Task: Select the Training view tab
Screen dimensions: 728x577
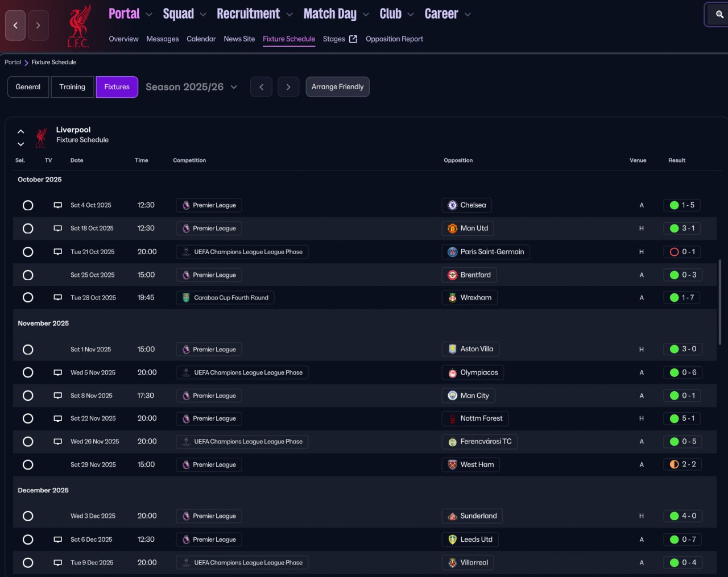Action: click(x=72, y=87)
